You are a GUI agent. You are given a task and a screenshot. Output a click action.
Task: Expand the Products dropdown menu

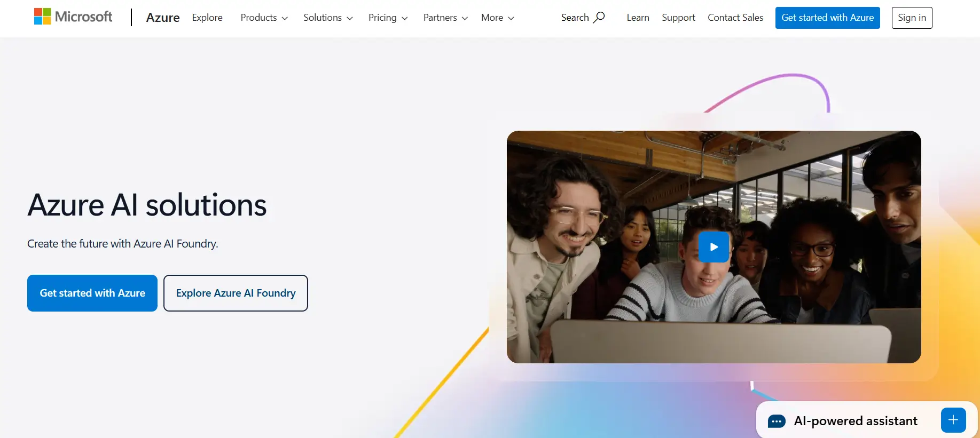pos(264,18)
